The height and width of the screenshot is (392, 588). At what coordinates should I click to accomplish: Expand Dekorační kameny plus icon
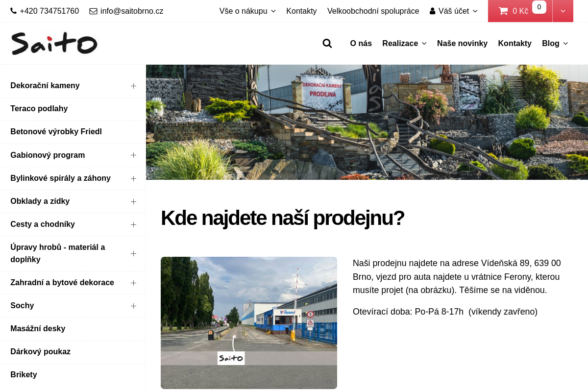click(133, 86)
